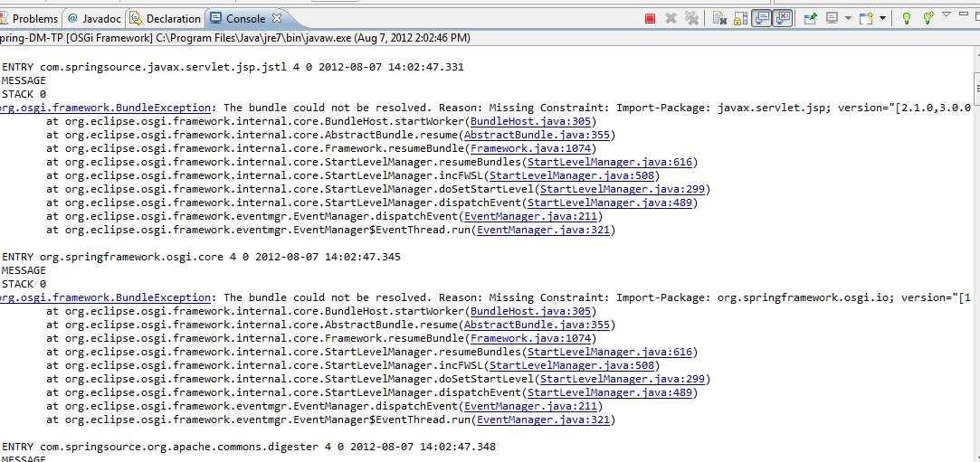Terminate the running OSGi launch

pyautogui.click(x=650, y=19)
